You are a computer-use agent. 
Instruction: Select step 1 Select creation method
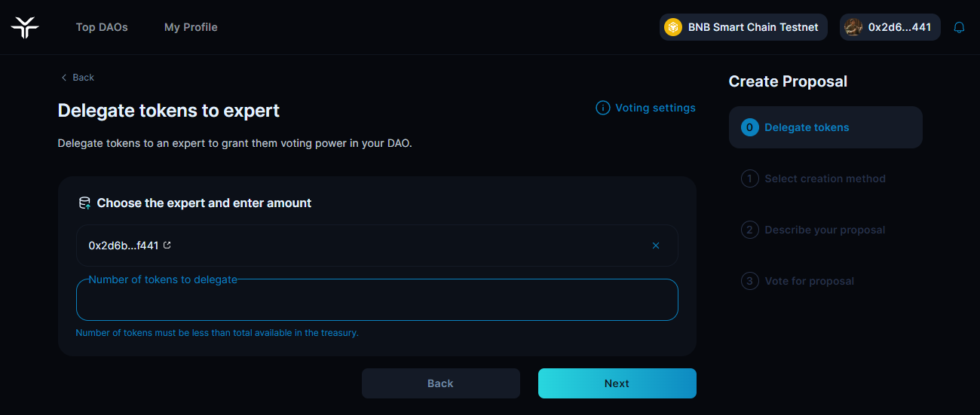(825, 179)
